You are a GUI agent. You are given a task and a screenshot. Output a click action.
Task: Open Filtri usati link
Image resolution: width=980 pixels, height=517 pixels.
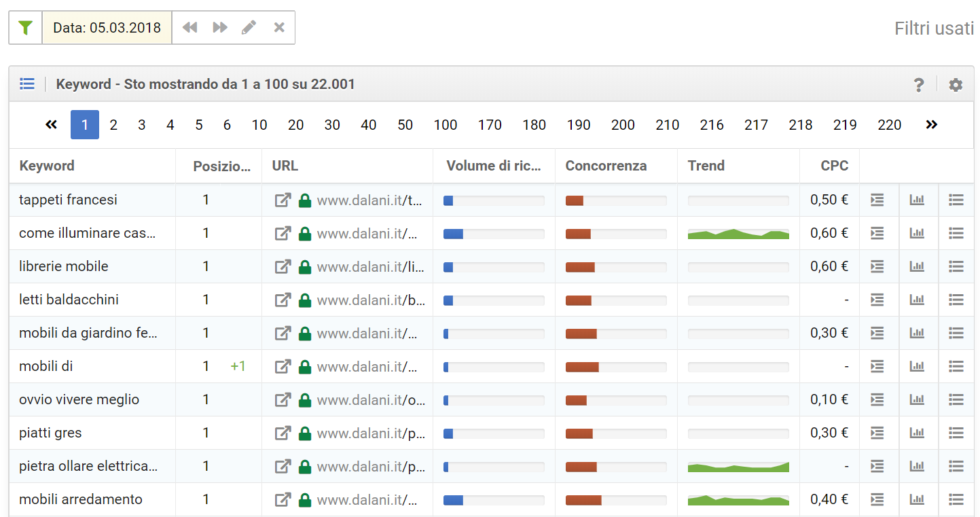pyautogui.click(x=934, y=29)
